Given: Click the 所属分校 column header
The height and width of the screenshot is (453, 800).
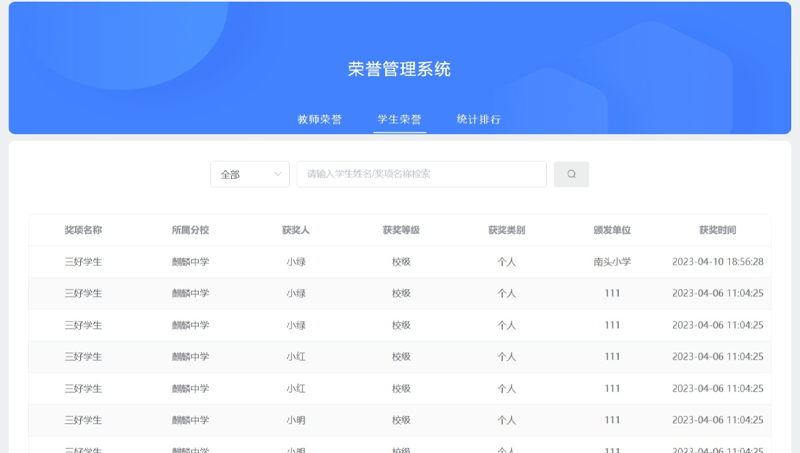Looking at the screenshot, I should 190,230.
